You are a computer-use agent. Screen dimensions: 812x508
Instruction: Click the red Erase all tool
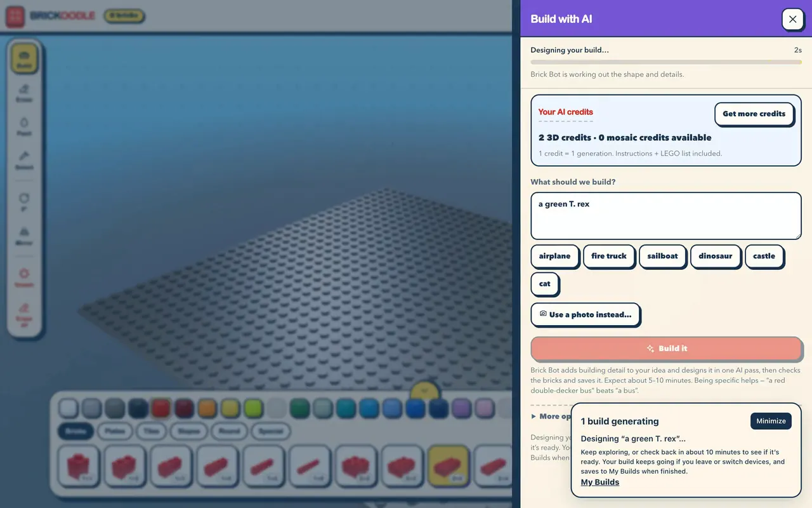click(24, 316)
